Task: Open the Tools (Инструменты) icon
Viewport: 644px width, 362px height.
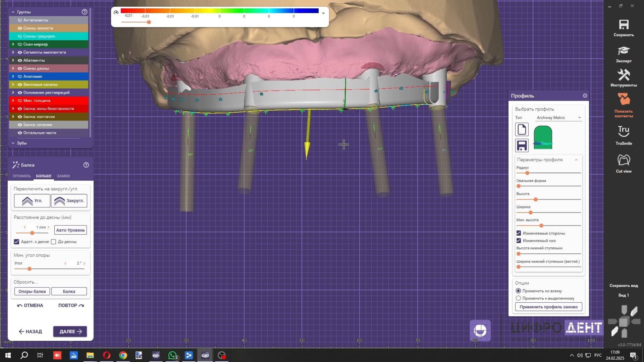Action: point(624,75)
